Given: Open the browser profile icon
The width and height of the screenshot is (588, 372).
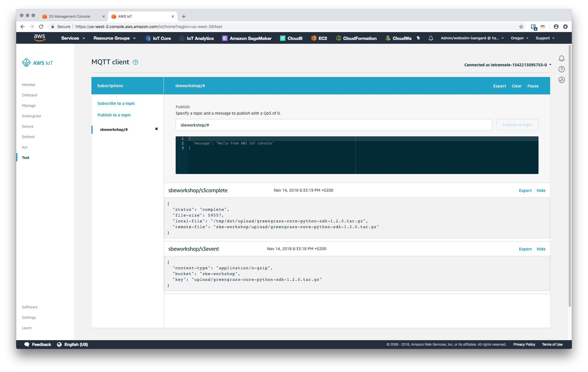Looking at the screenshot, I should point(556,27).
